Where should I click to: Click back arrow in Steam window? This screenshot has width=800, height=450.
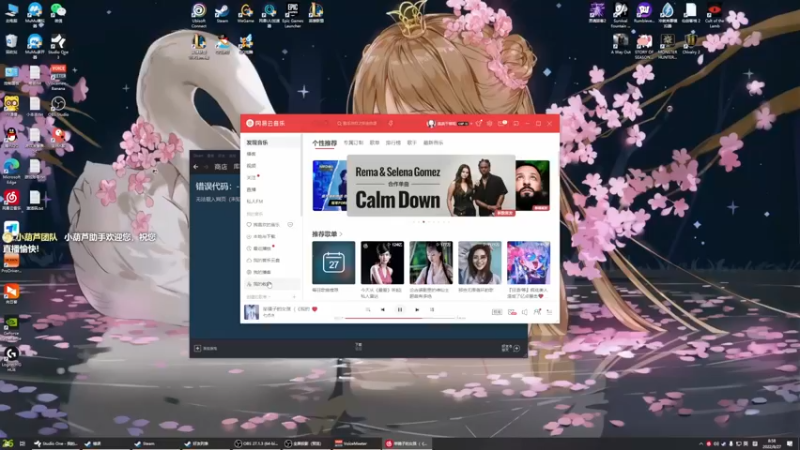coord(196,167)
